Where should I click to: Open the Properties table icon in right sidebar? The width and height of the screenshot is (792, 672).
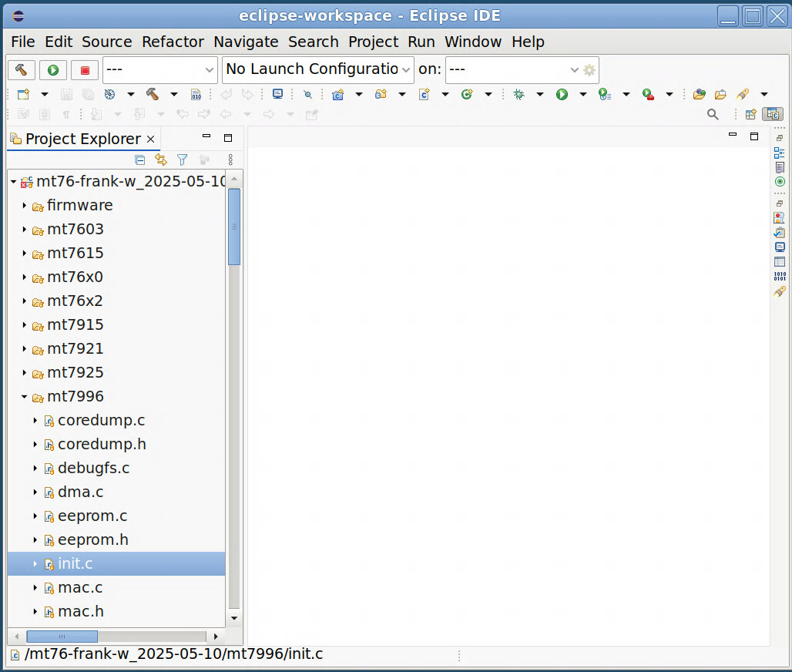[780, 262]
